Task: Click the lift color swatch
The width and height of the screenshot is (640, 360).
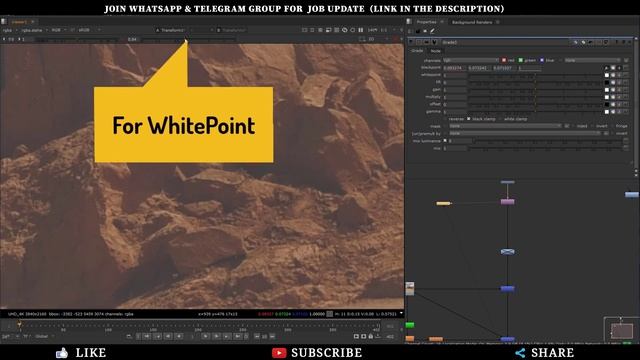Action: point(607,82)
